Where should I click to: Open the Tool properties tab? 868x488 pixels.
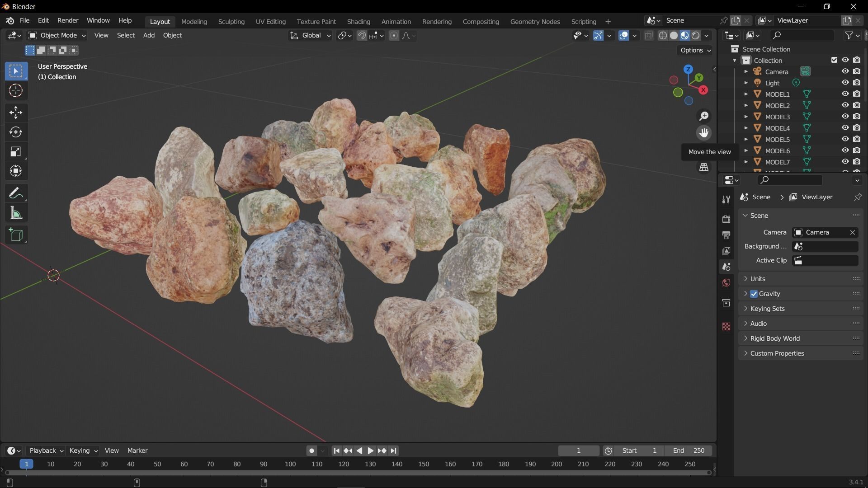726,200
